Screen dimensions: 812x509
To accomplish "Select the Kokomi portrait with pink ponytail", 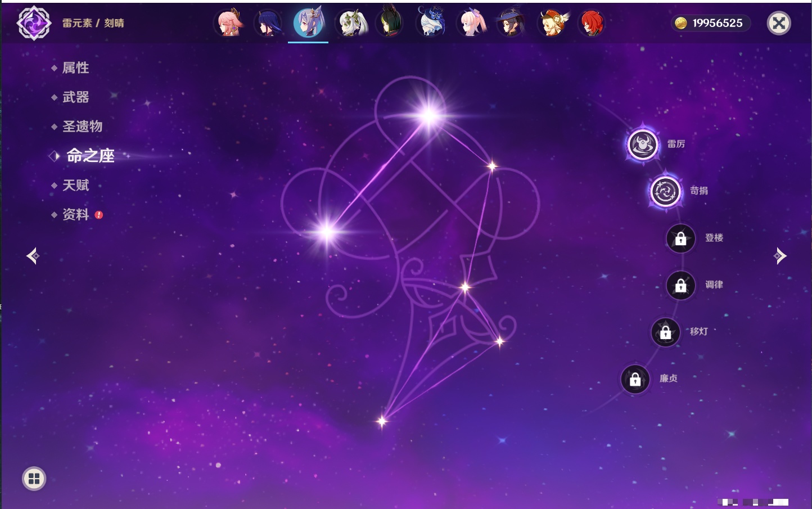I will [x=471, y=23].
